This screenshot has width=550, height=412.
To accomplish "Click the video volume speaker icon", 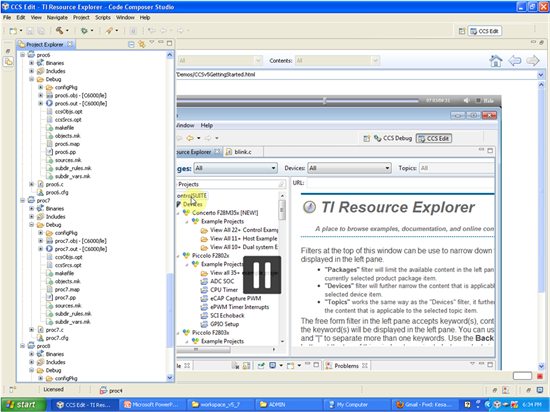I will 467,101.
